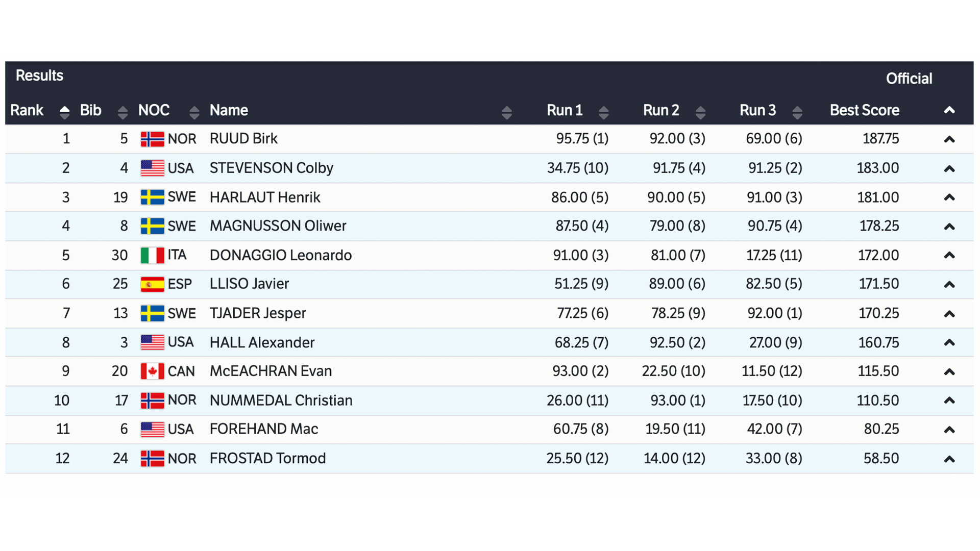Click Italy flag beside DONAGGIO Leonardo
The height and width of the screenshot is (551, 980).
152,255
